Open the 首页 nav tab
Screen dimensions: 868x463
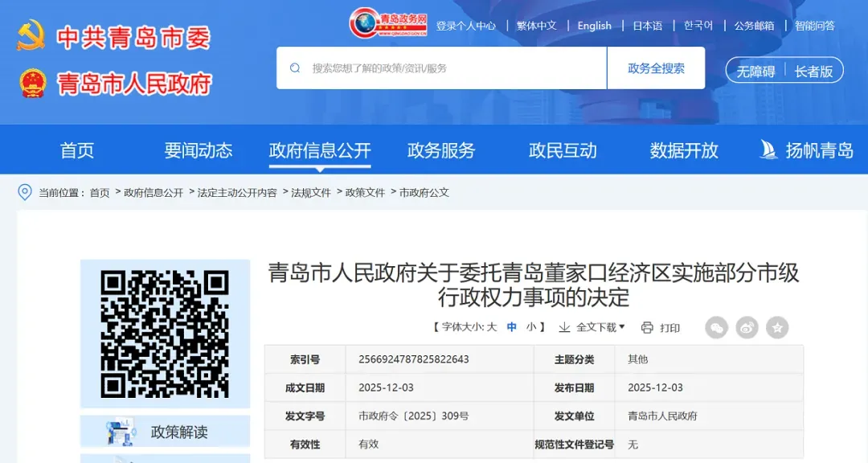(x=77, y=150)
